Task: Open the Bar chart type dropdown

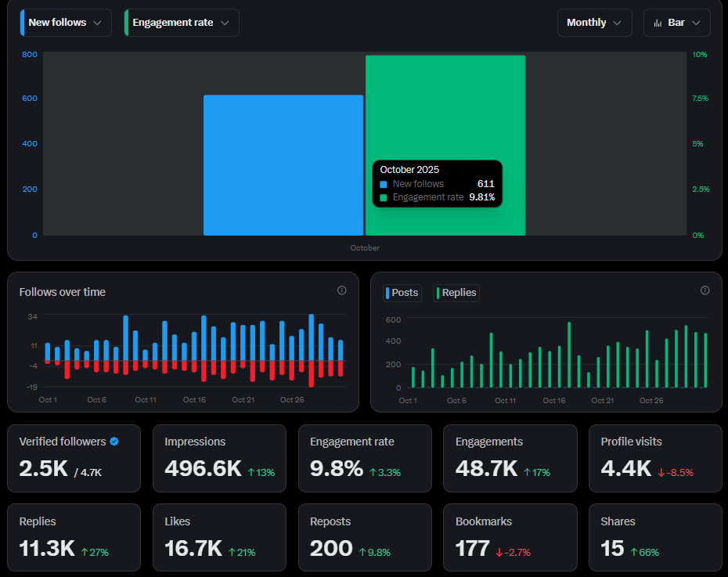Action: [x=676, y=23]
